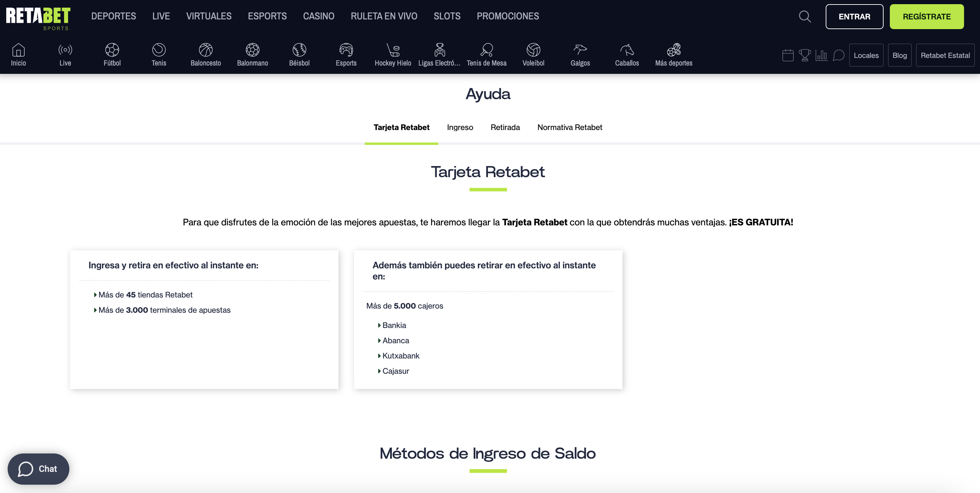
Task: Open the bar chart statistics icon
Action: [822, 55]
